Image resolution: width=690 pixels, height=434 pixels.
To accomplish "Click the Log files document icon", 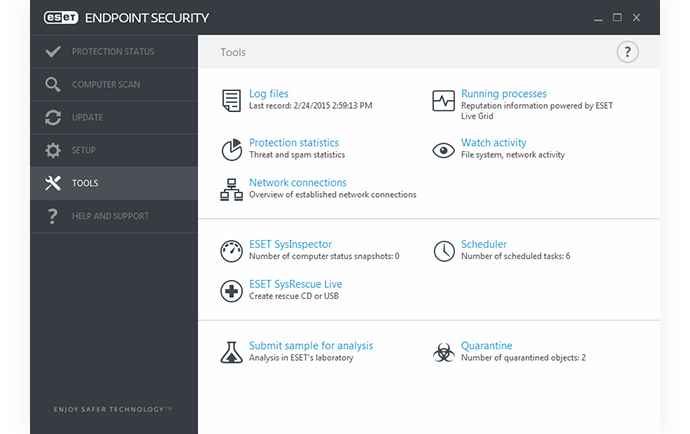I will tap(231, 101).
